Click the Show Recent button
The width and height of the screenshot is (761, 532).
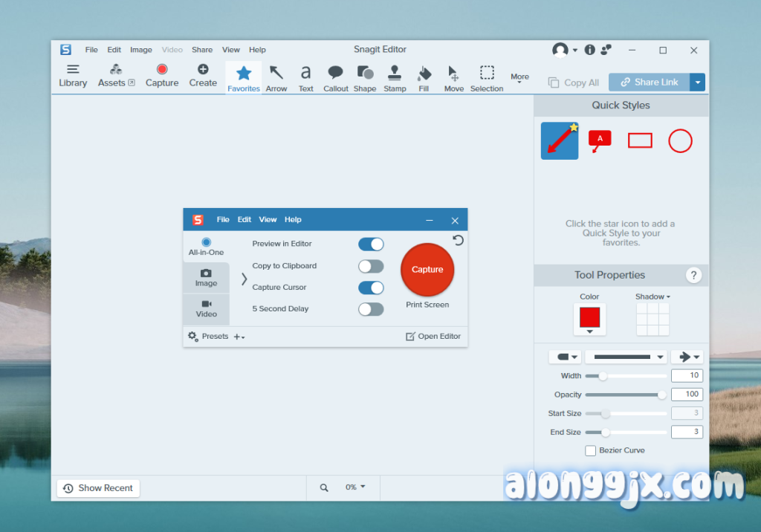click(98, 488)
